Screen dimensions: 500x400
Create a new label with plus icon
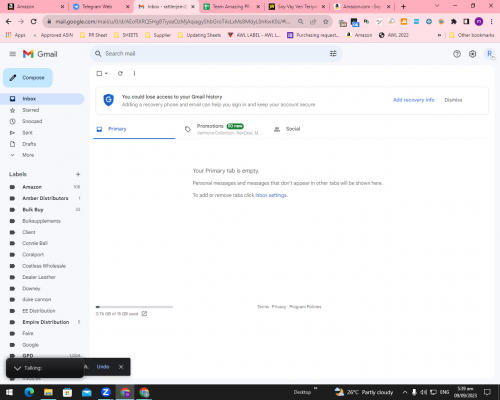tap(78, 174)
